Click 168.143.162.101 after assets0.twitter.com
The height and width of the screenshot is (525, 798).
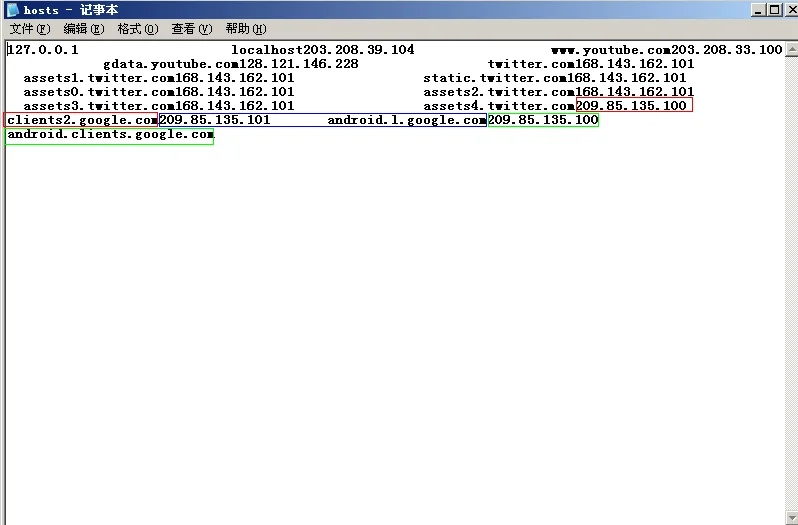point(235,92)
